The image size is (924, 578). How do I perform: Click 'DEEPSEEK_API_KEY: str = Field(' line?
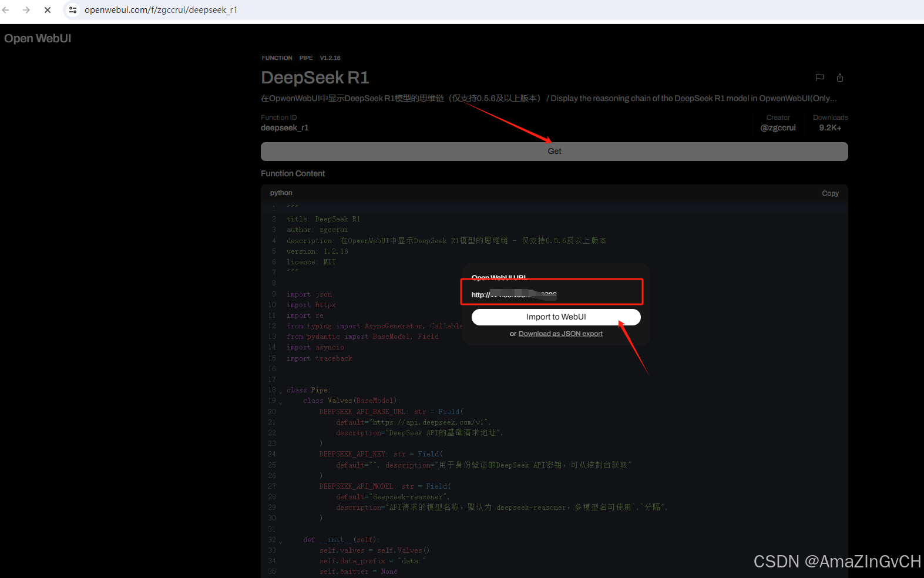381,454
